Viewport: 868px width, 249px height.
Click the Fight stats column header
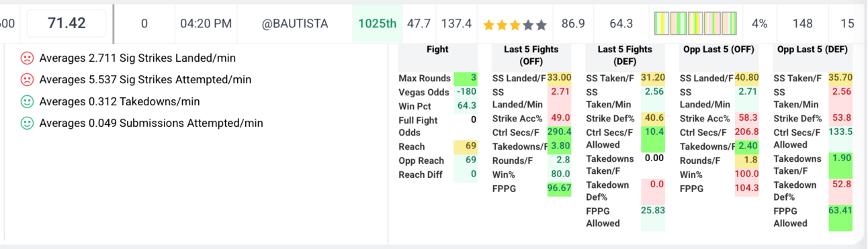pyautogui.click(x=437, y=49)
